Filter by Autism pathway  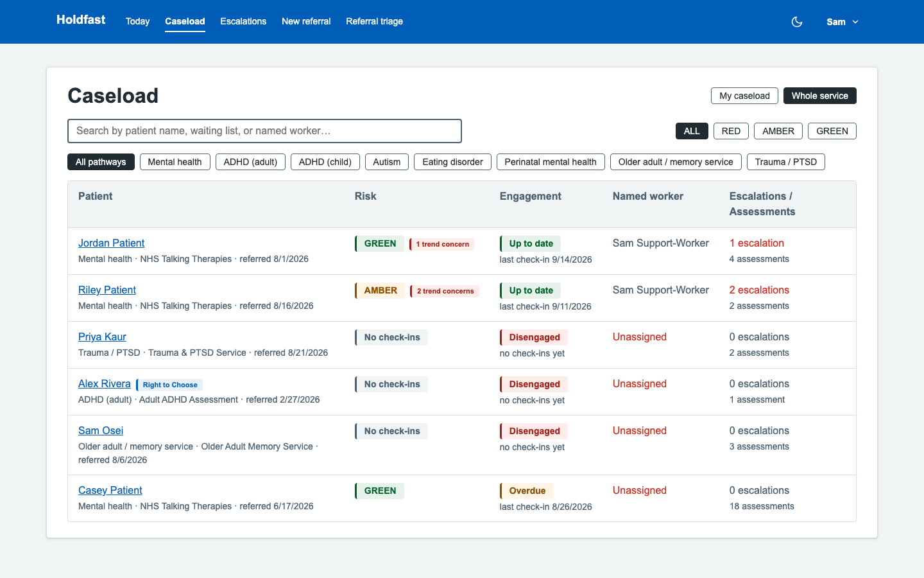pyautogui.click(x=387, y=162)
